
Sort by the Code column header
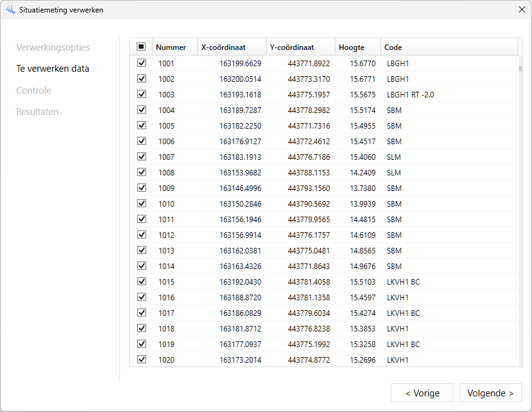pos(393,47)
